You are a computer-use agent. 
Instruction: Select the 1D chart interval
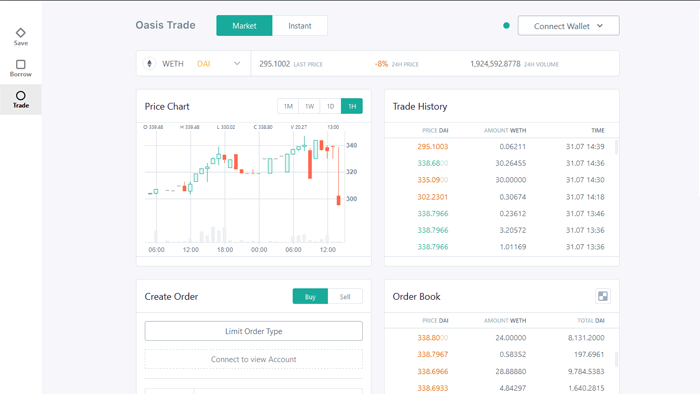330,106
